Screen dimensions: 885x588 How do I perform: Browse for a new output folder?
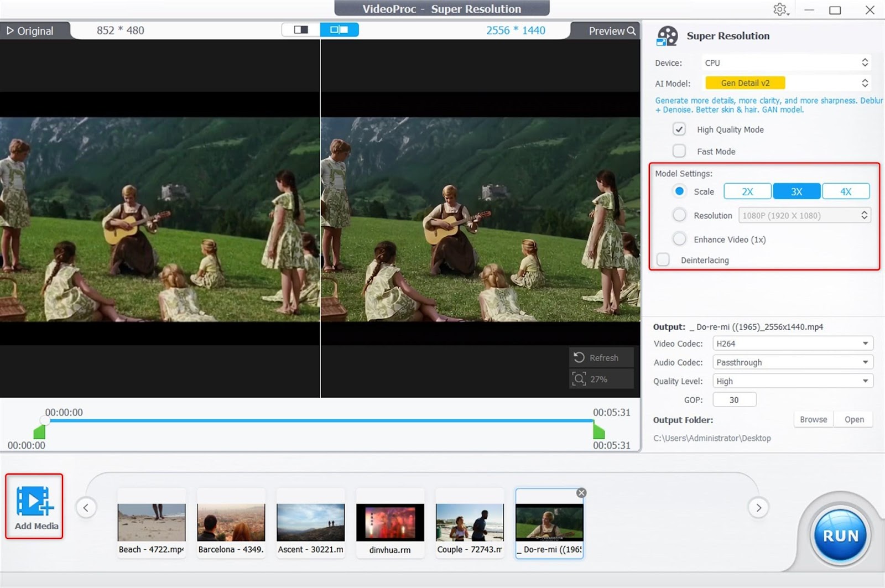point(813,419)
